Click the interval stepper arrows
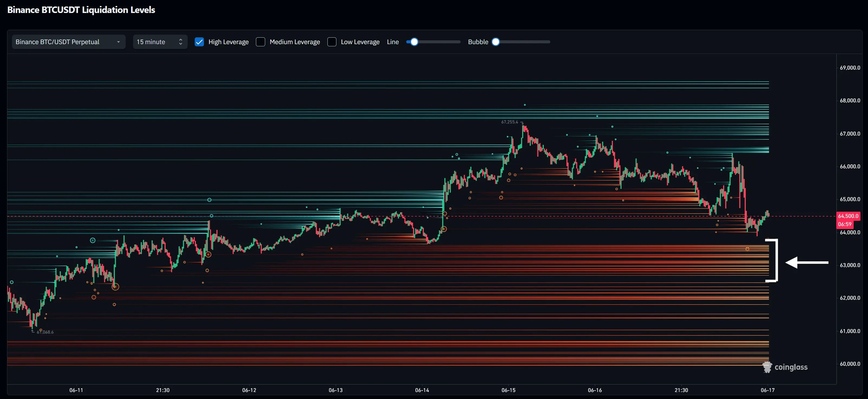The image size is (868, 399). (181, 42)
